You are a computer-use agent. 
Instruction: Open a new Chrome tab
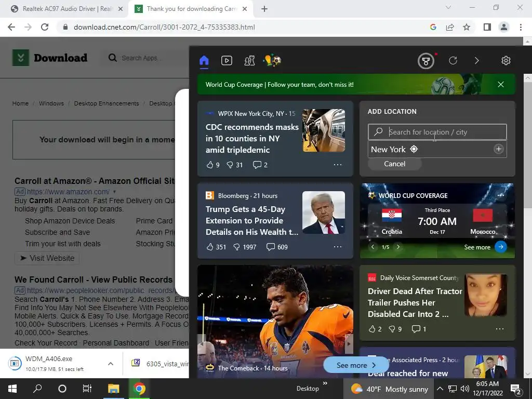pos(264,9)
